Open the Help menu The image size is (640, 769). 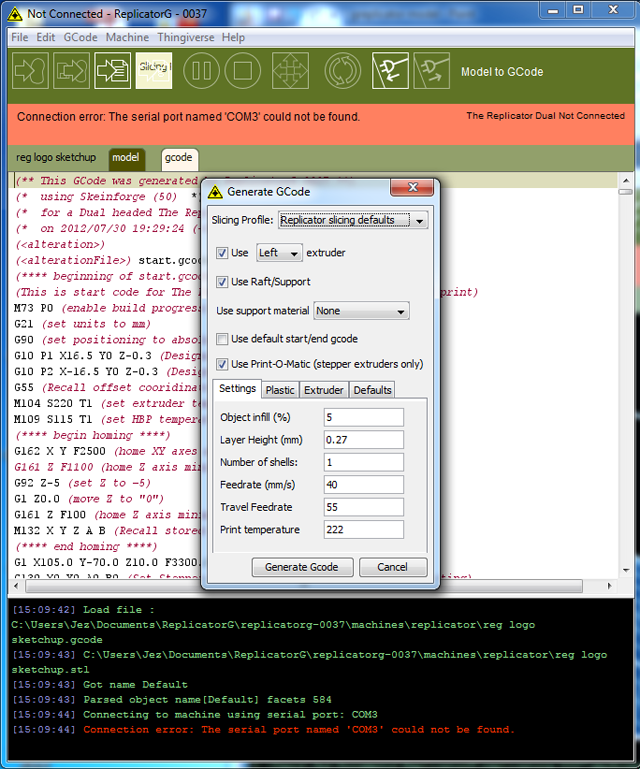pos(233,37)
